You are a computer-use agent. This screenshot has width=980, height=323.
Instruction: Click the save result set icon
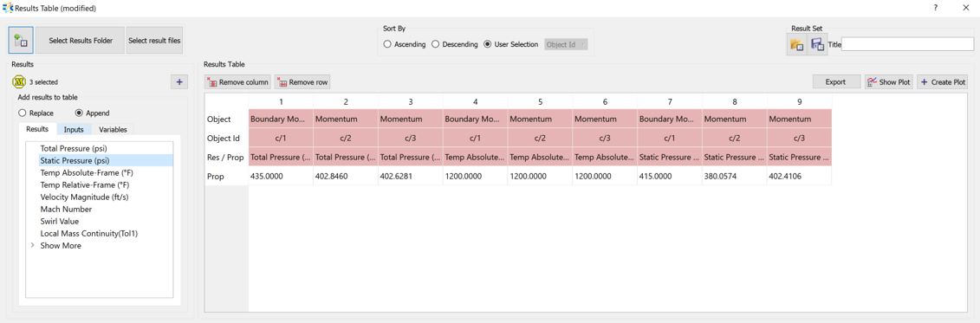point(817,44)
